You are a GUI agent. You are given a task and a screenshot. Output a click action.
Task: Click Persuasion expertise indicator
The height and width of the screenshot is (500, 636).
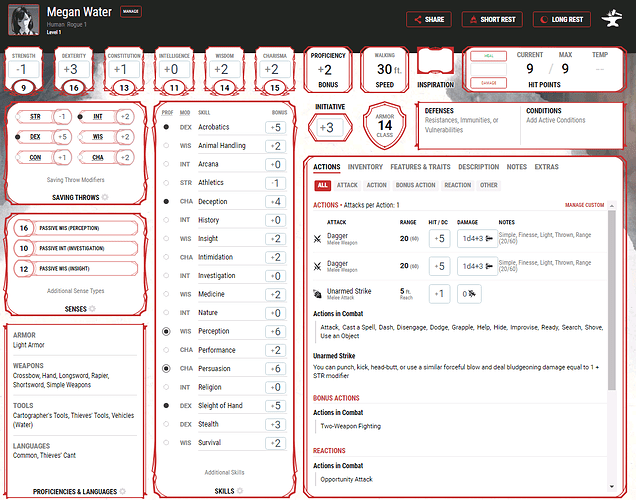coord(166,369)
